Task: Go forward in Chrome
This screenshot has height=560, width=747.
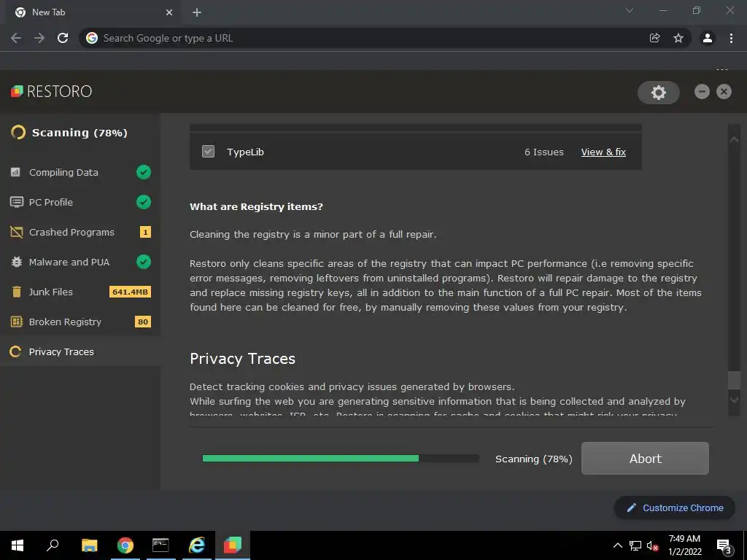Action: coord(39,38)
